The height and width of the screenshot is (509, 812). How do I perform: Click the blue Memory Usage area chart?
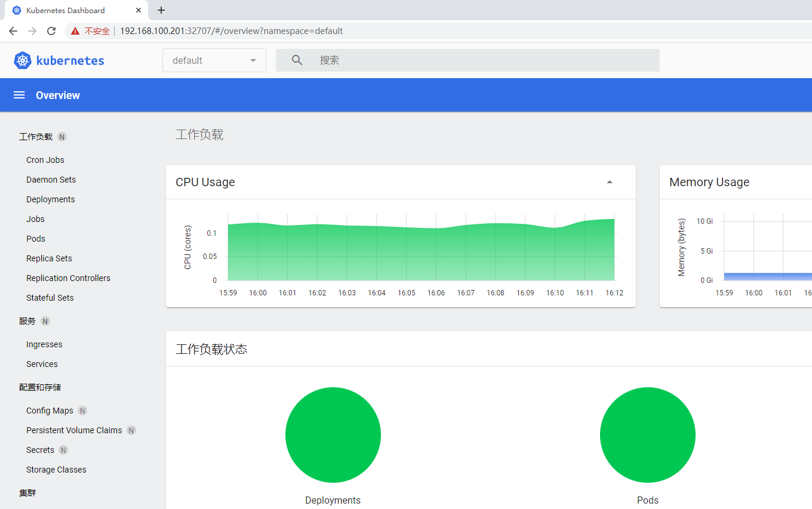(768, 276)
